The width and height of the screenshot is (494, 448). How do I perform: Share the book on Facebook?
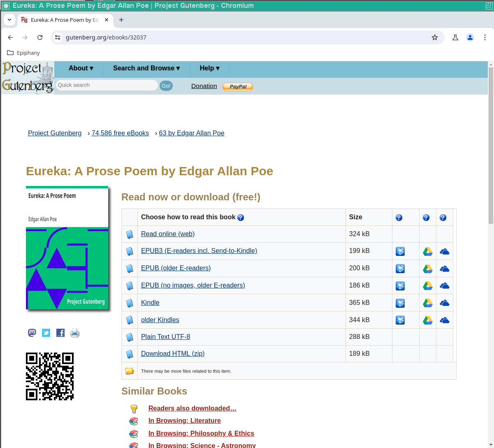click(60, 333)
